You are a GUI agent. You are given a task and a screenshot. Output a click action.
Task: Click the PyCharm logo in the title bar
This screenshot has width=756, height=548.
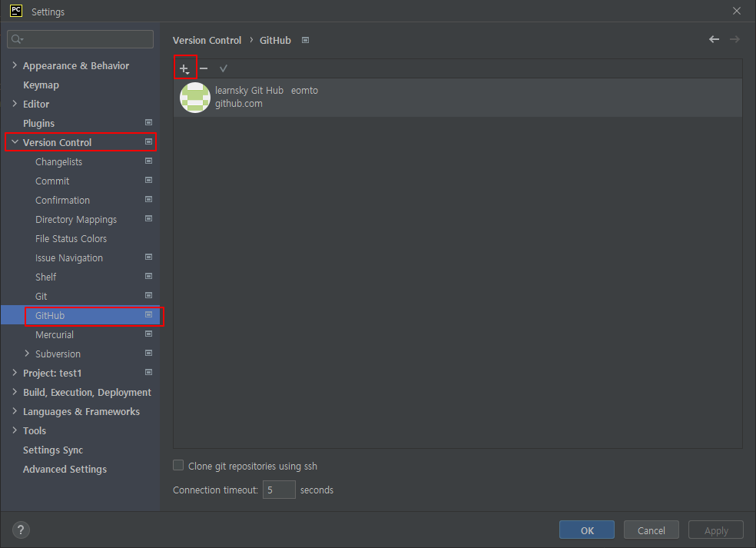click(x=16, y=11)
